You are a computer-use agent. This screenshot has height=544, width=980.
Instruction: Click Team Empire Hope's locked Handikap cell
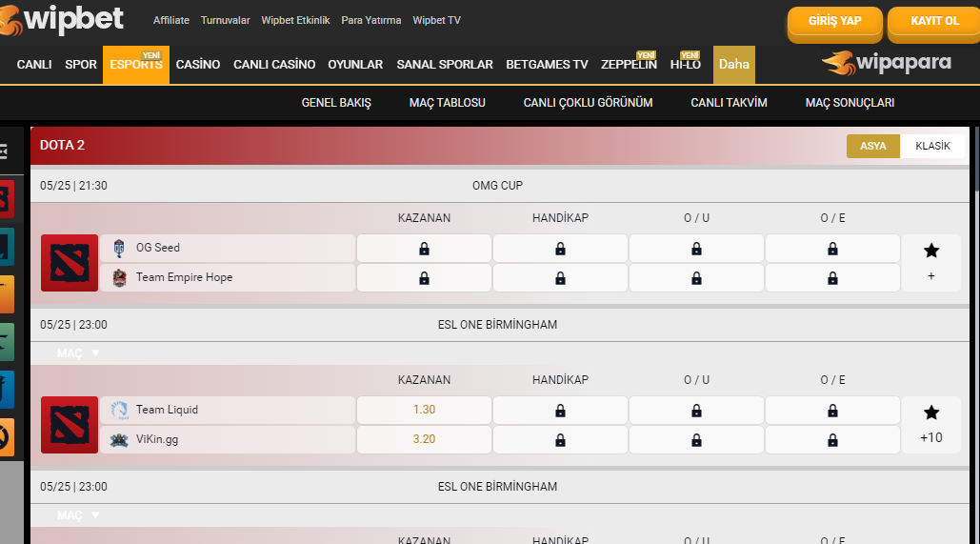pos(560,277)
